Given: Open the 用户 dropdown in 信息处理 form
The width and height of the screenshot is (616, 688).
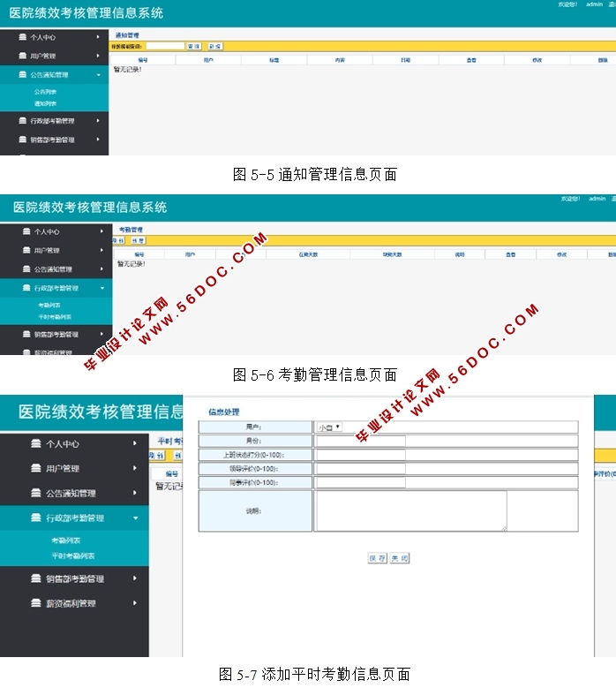Looking at the screenshot, I should click(329, 427).
